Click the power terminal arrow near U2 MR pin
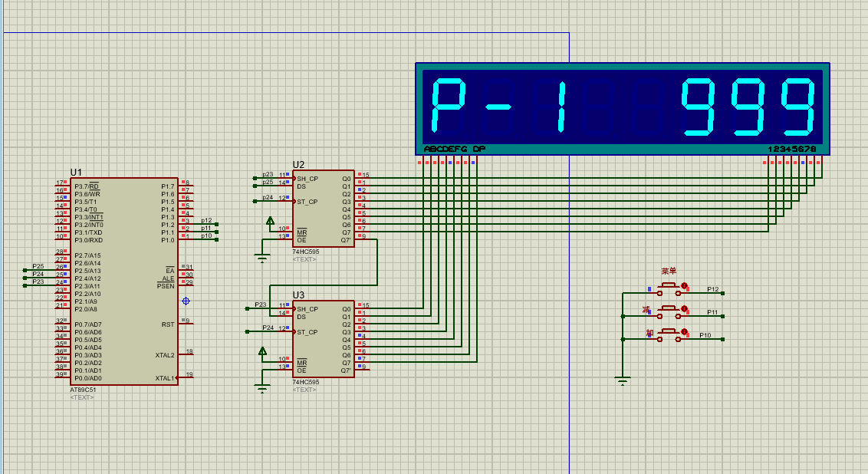Image resolution: width=868 pixels, height=474 pixels. pyautogui.click(x=270, y=221)
